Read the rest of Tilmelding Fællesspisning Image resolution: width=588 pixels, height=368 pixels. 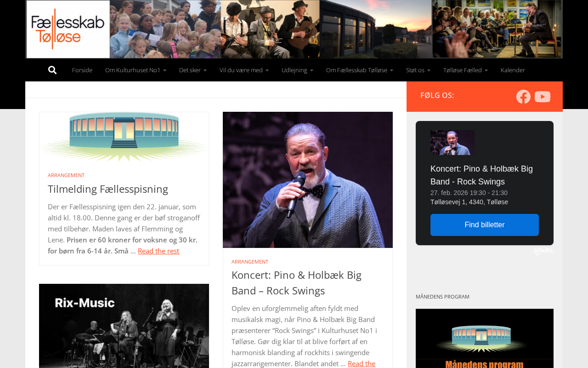(158, 251)
